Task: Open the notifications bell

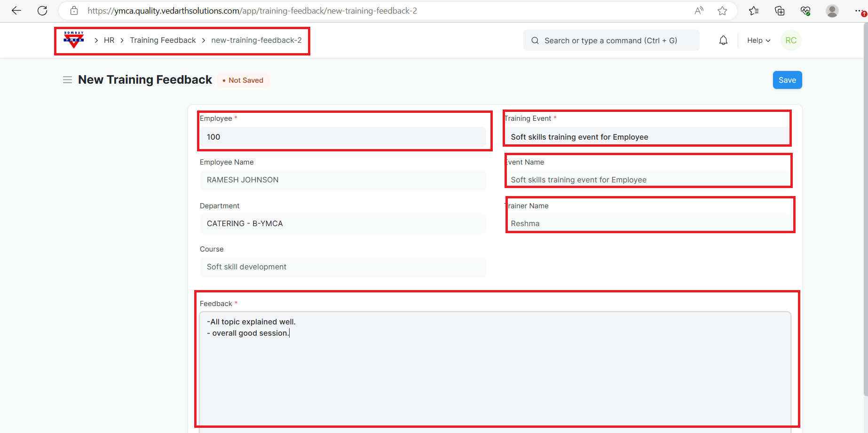Action: 723,40
